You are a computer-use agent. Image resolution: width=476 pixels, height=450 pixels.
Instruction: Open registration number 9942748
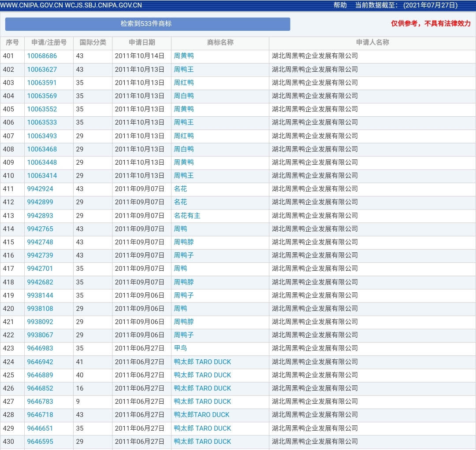[40, 242]
